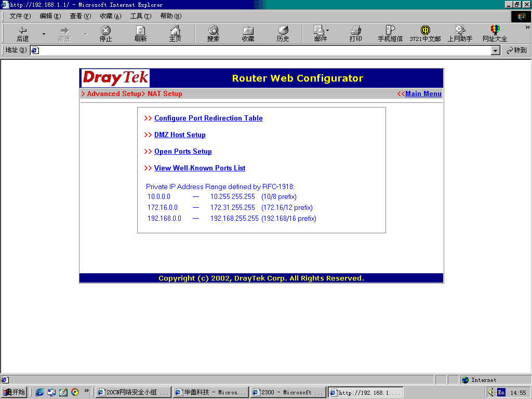Image resolution: width=532 pixels, height=399 pixels.
Task: Expand the Forward button history dropdown arrow
Action: tap(86, 34)
